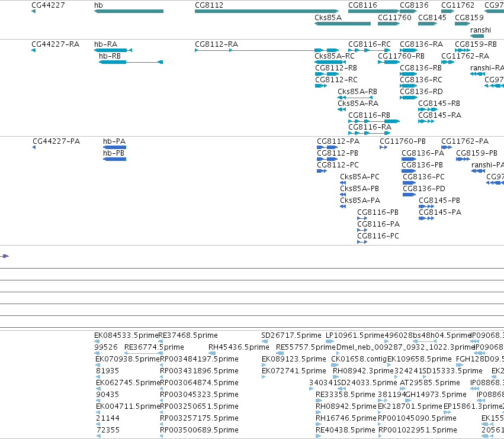Click the CG8112-PC protein label
The height and width of the screenshot is (439, 504).
point(338,166)
